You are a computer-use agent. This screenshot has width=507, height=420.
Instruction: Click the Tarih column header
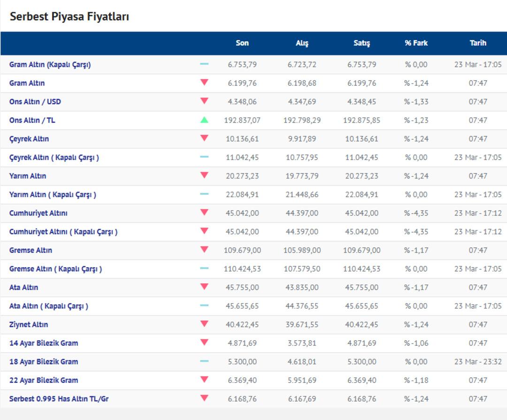click(x=478, y=43)
